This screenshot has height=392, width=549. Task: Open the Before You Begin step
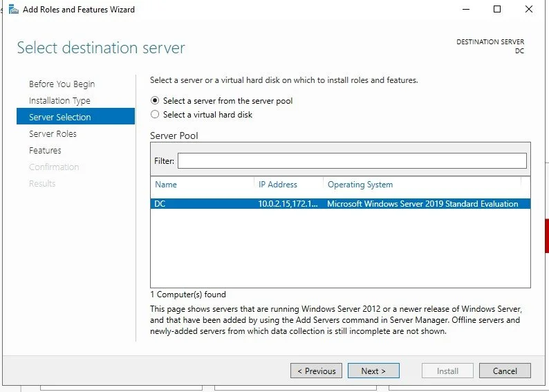click(62, 84)
